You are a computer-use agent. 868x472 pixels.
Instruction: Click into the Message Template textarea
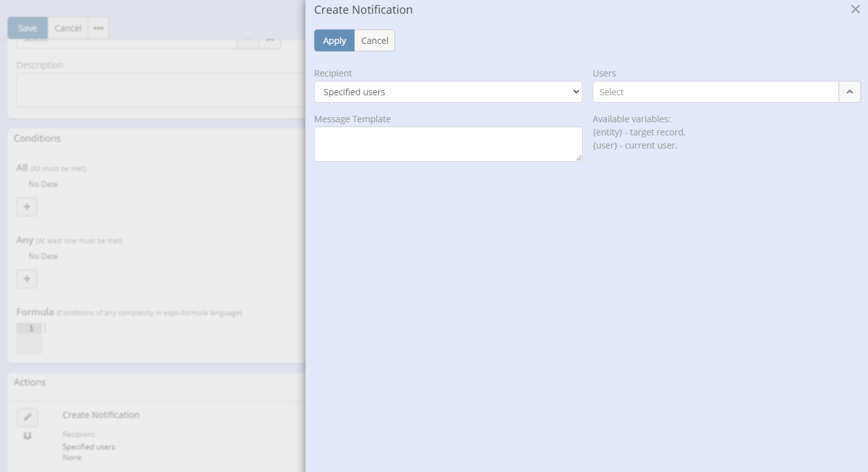(x=448, y=144)
